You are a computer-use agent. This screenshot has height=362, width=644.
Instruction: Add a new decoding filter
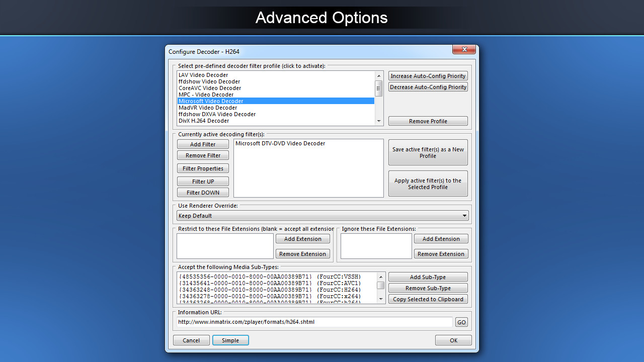click(x=203, y=144)
